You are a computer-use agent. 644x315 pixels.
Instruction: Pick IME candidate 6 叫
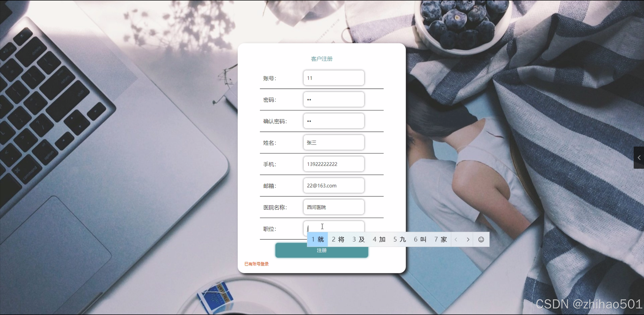pos(420,239)
